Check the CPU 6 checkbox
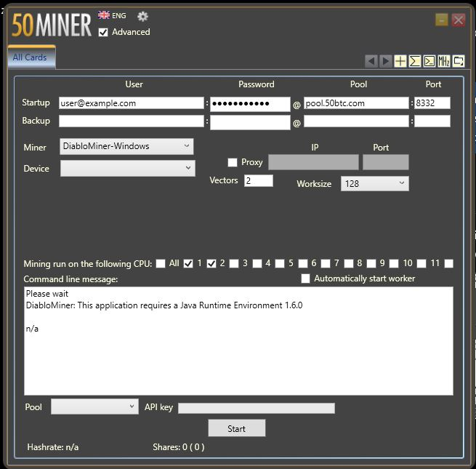The width and height of the screenshot is (476, 469). (x=303, y=263)
